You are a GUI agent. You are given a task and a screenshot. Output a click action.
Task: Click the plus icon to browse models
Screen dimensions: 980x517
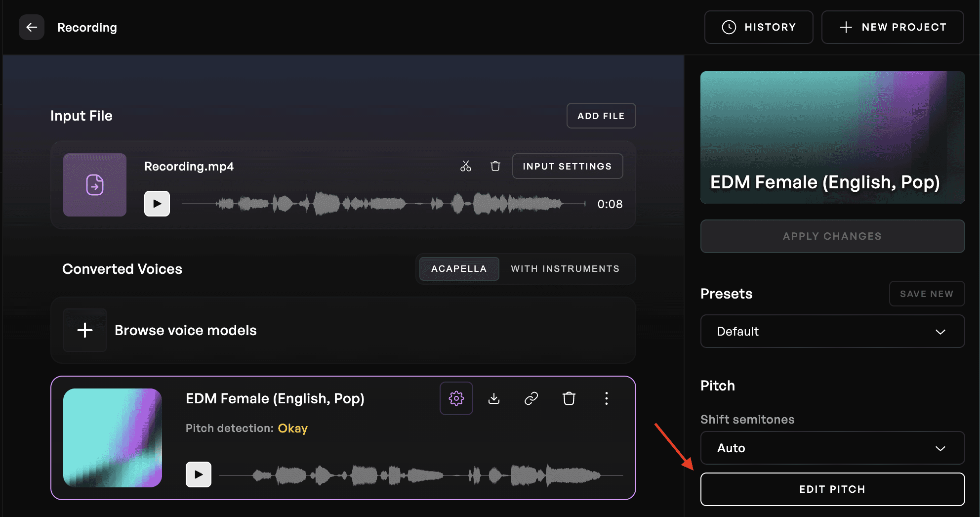coord(85,330)
